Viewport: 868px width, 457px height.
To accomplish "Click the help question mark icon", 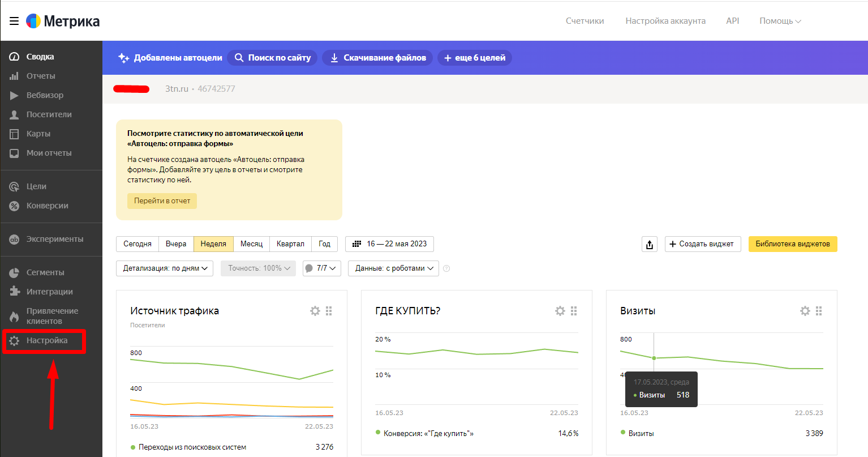I will click(446, 268).
